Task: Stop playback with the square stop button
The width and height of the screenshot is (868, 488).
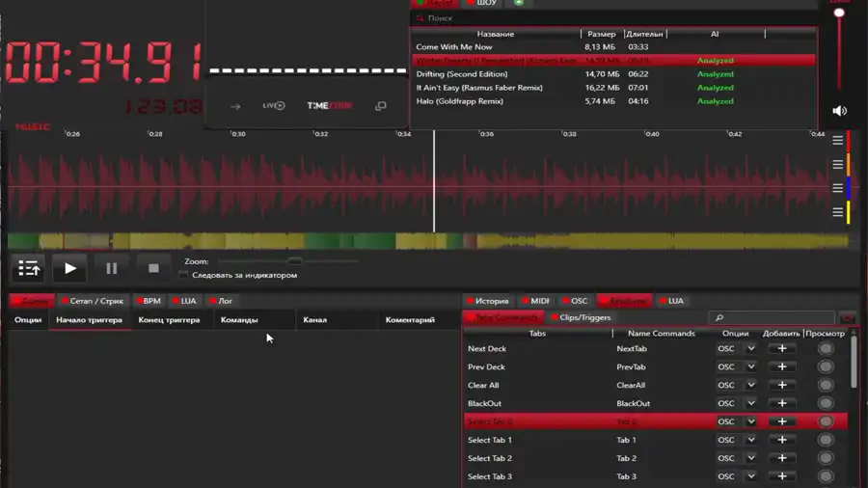Action: [x=153, y=268]
